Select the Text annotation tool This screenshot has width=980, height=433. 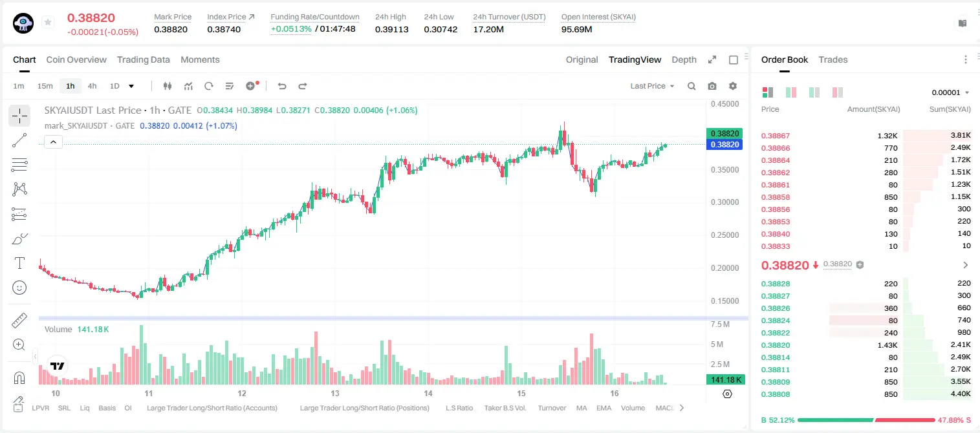pyautogui.click(x=19, y=263)
